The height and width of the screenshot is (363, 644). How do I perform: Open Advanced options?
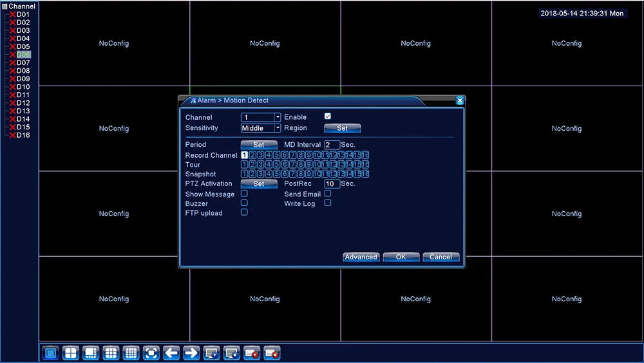tap(361, 257)
